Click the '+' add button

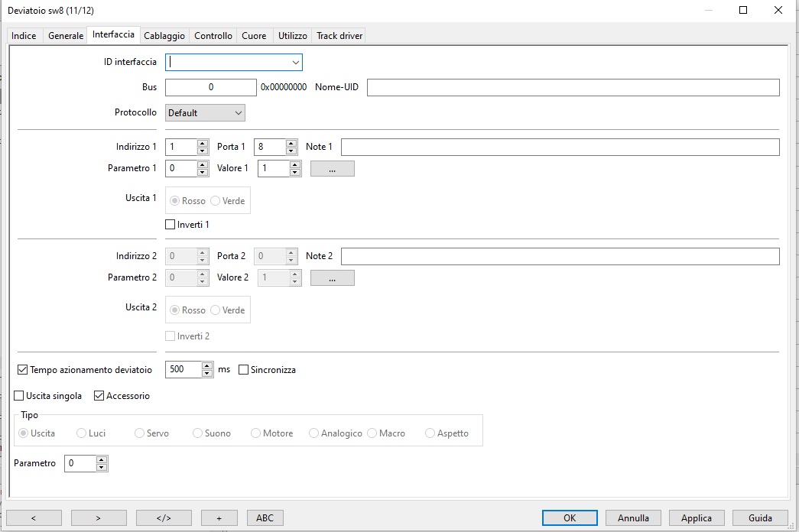[x=219, y=517]
